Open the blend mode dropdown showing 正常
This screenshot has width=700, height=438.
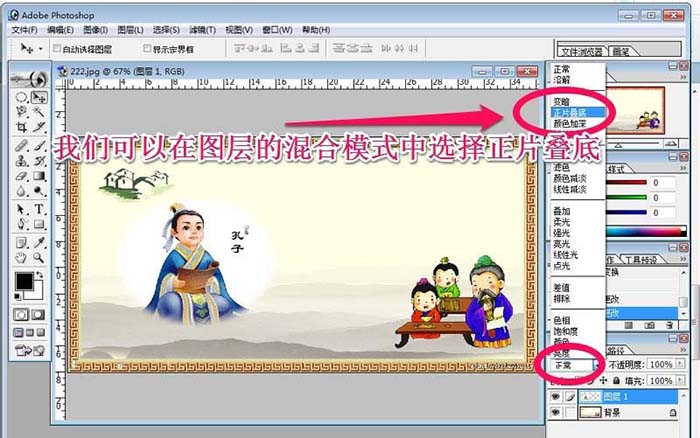coord(576,365)
